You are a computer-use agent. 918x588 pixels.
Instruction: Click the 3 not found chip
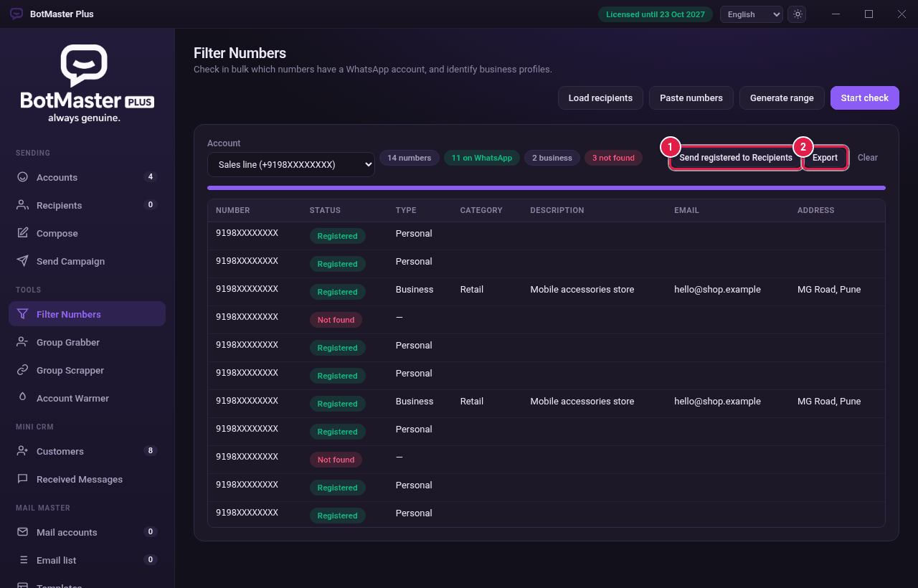tap(613, 158)
